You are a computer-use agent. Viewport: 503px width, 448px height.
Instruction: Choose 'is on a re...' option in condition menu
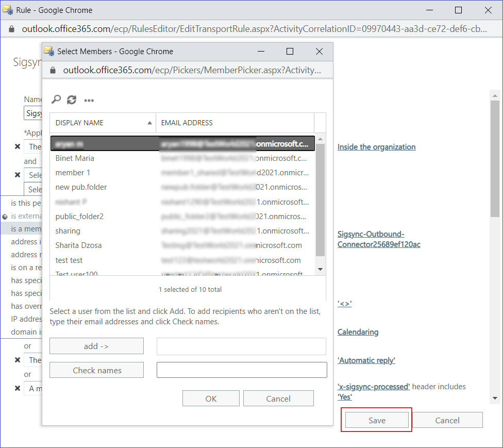click(24, 268)
